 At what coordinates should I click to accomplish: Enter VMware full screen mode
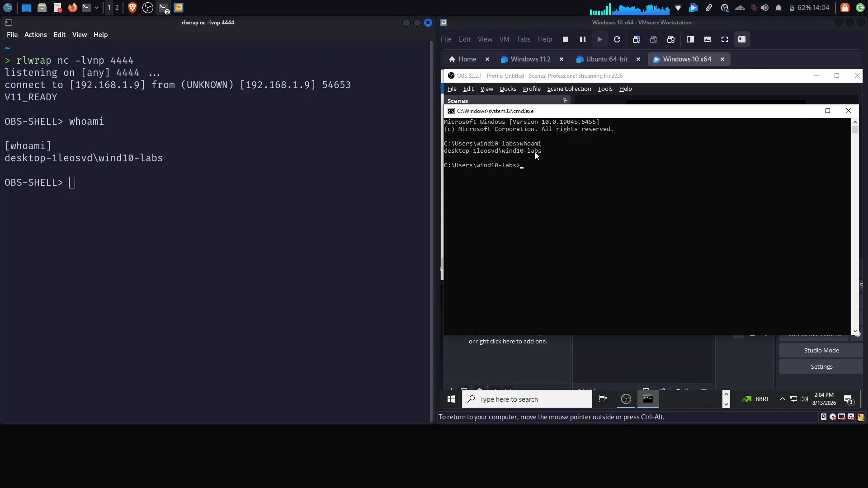click(724, 39)
